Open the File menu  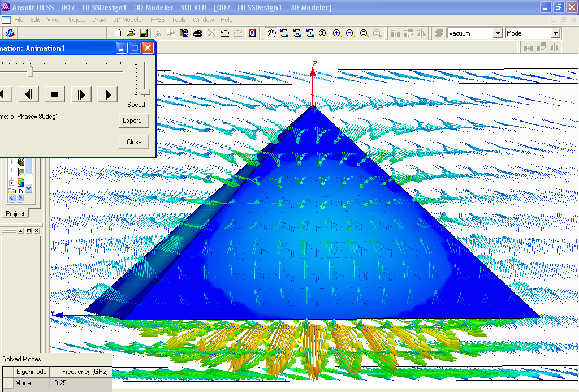pos(19,20)
